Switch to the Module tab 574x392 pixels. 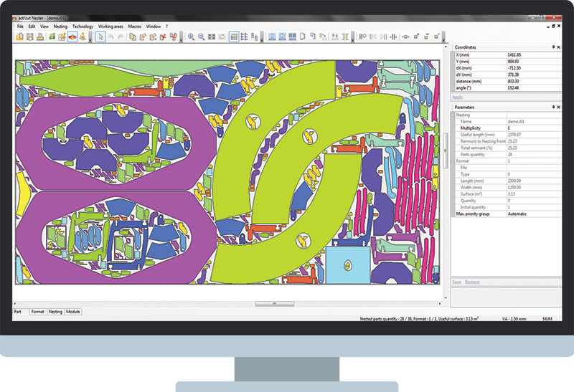[73, 312]
